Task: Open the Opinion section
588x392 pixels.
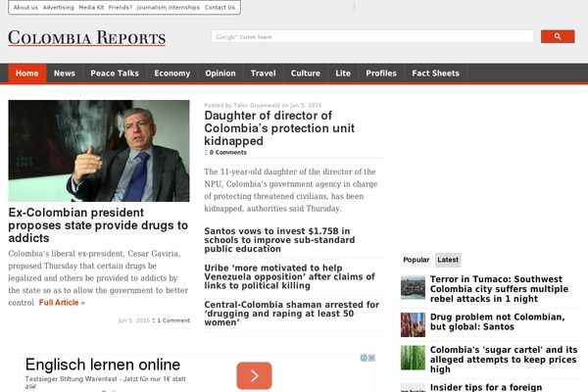Action: coord(220,73)
